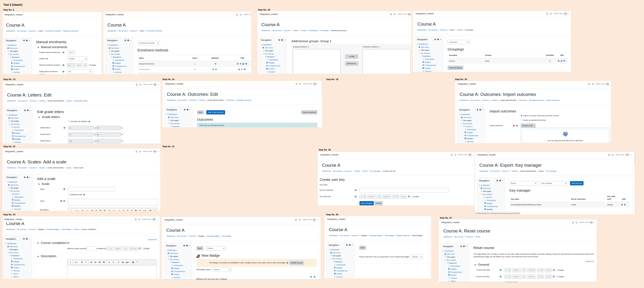Open Enable manual enrolments Yes dropdown
The height and width of the screenshot is (288, 644).
71,52
